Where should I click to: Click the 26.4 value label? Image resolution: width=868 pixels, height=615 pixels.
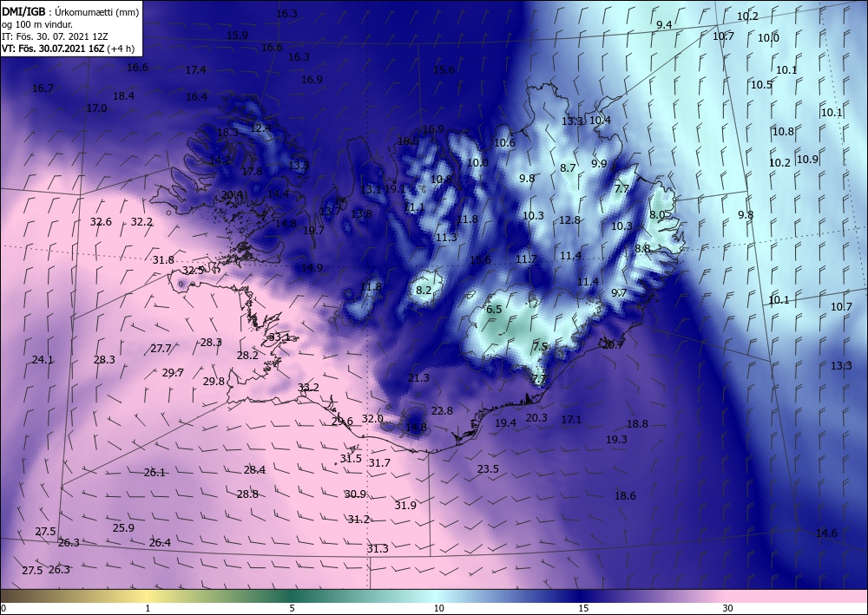tap(160, 542)
